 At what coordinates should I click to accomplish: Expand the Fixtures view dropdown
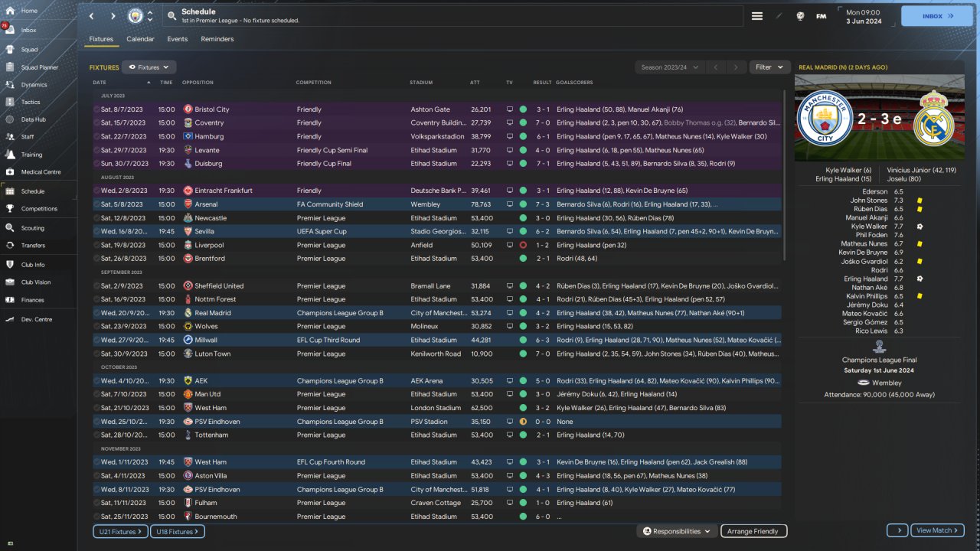click(x=149, y=67)
